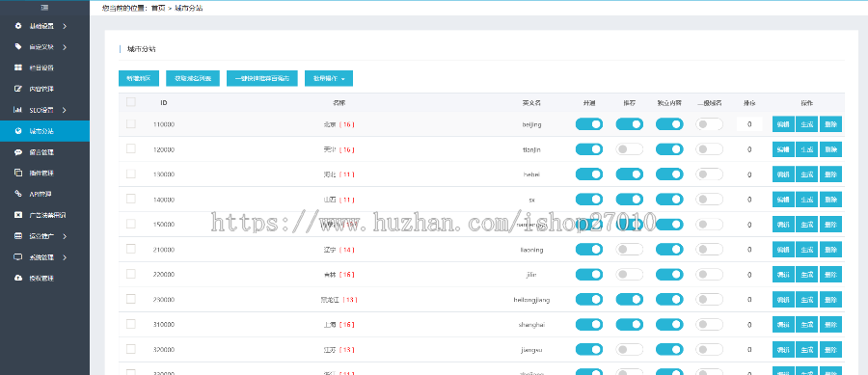Click the bar chart icon for SEO设置

[18, 110]
